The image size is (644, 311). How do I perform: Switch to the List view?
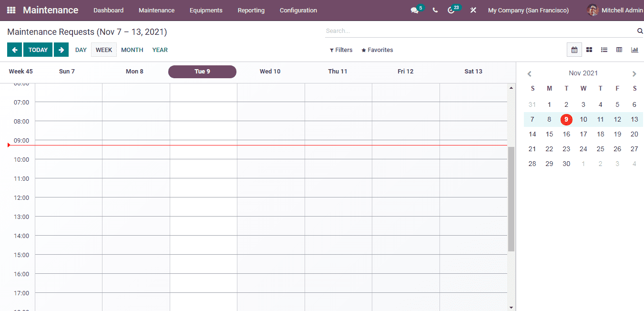click(604, 49)
